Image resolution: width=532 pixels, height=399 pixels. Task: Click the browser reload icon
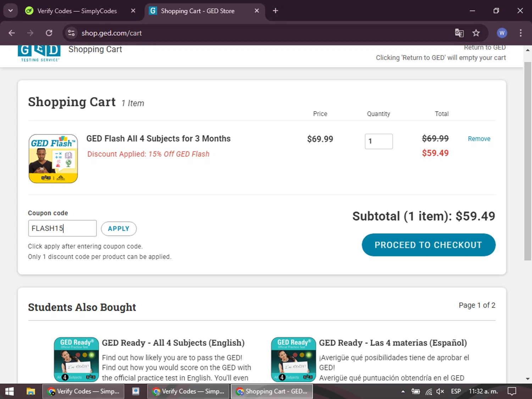point(49,33)
